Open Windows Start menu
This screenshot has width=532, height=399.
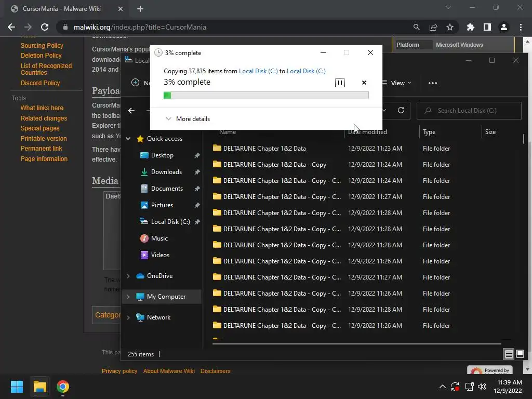(x=17, y=387)
